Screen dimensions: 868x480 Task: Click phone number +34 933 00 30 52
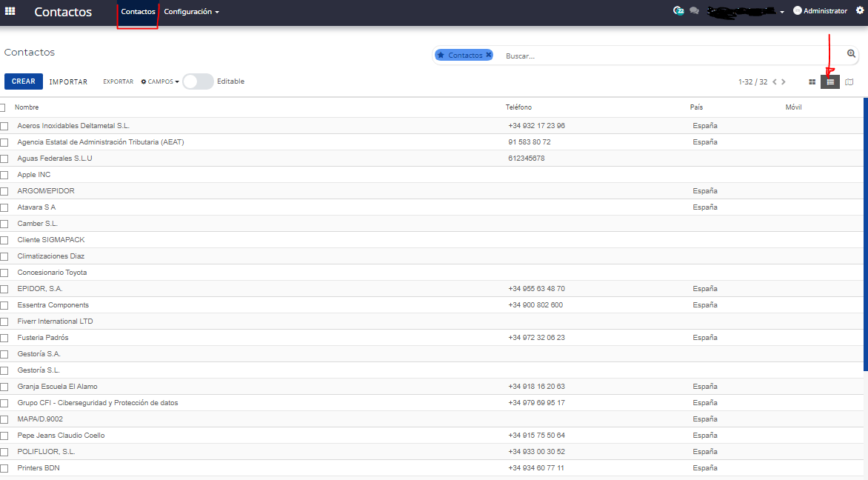click(x=536, y=452)
